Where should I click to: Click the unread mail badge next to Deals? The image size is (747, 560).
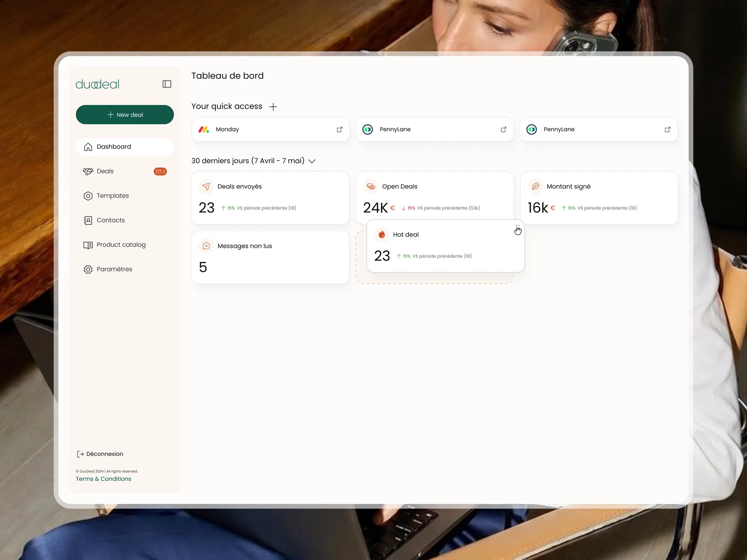tap(160, 171)
